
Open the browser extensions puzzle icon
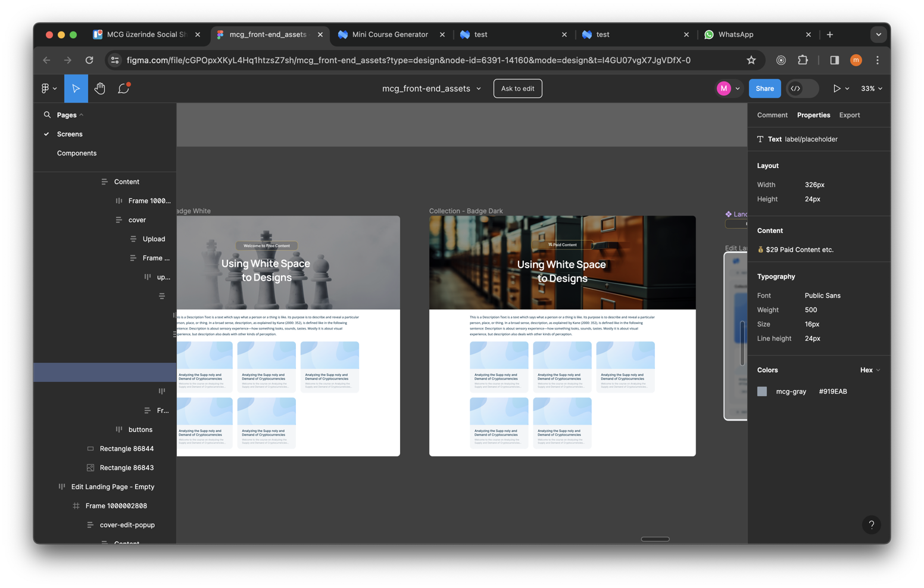coord(803,60)
